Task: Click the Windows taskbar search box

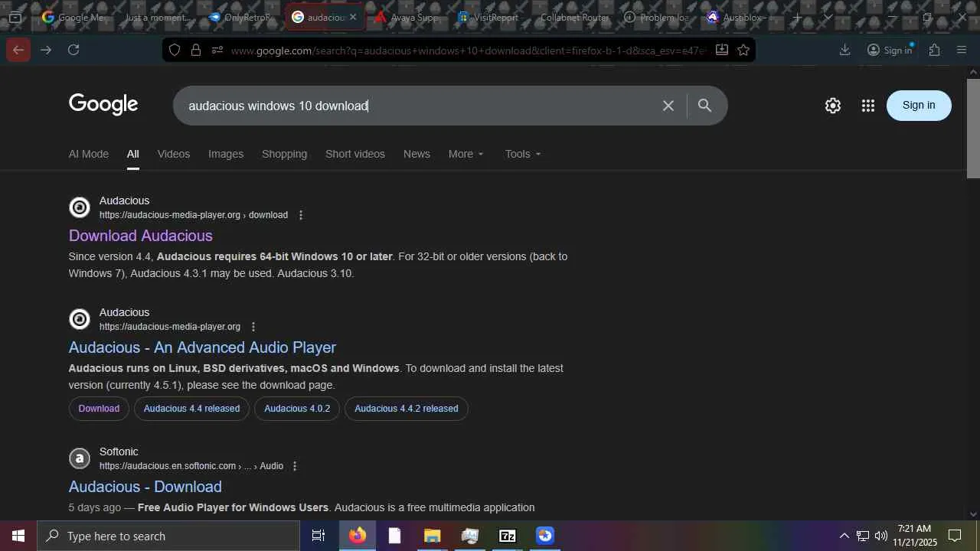Action: tap(168, 536)
